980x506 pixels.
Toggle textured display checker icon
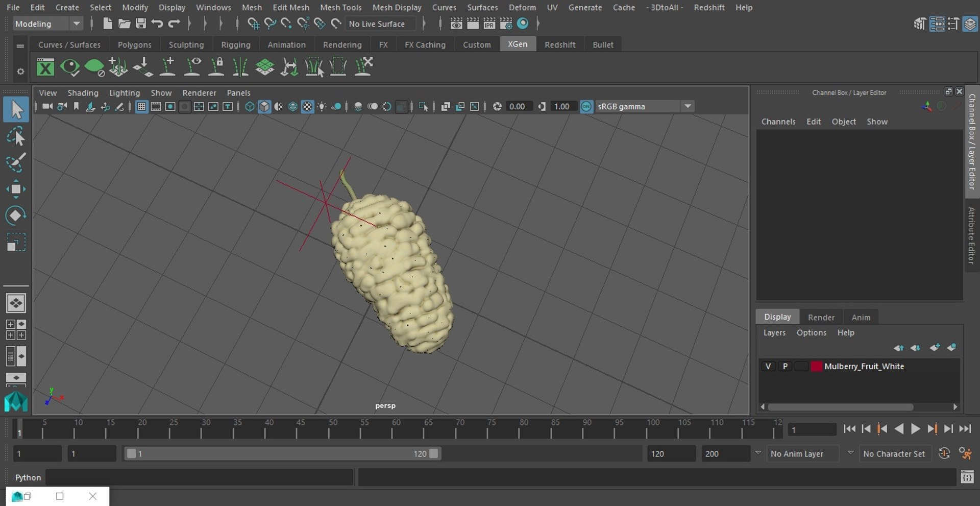(307, 107)
